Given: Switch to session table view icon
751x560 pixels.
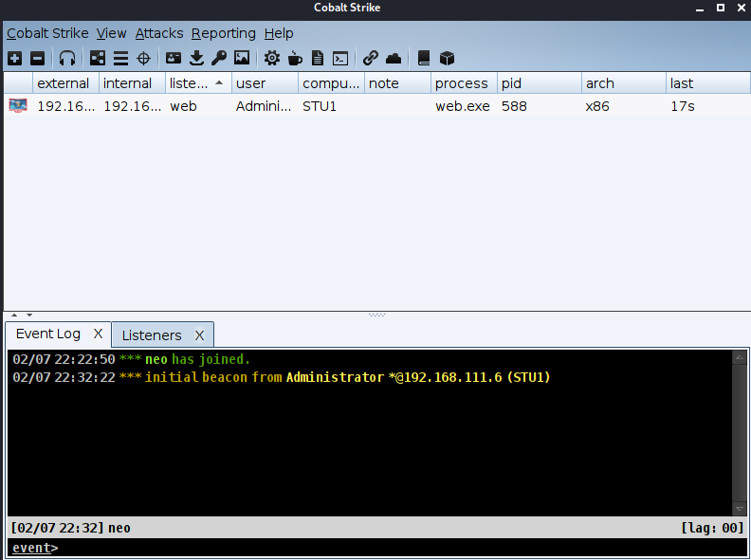Looking at the screenshot, I should point(120,59).
